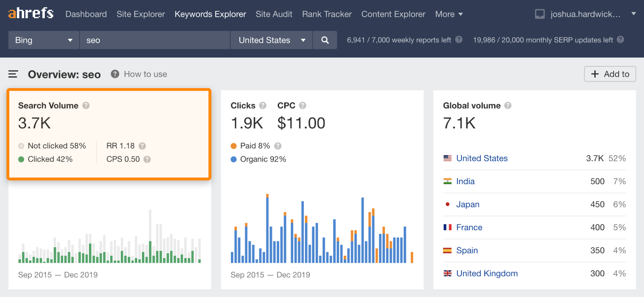Expand the United States country dropdown
The width and height of the screenshot is (644, 297).
click(x=272, y=40)
